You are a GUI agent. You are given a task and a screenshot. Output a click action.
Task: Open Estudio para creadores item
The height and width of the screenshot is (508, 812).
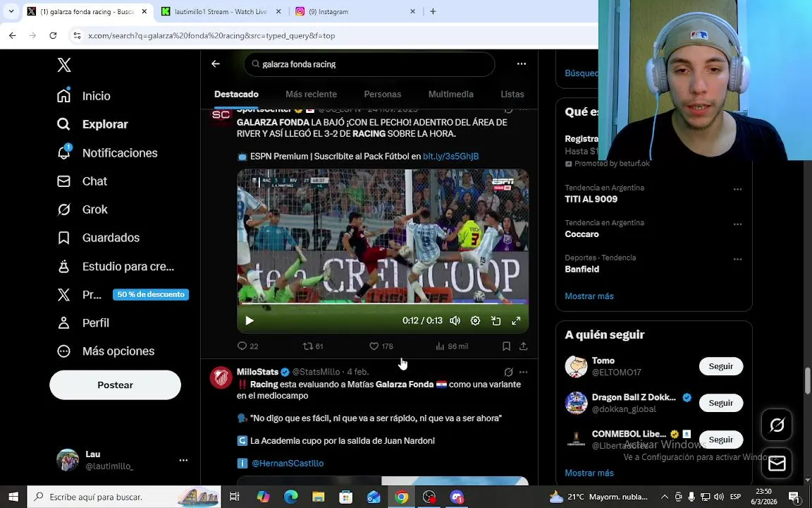click(116, 267)
